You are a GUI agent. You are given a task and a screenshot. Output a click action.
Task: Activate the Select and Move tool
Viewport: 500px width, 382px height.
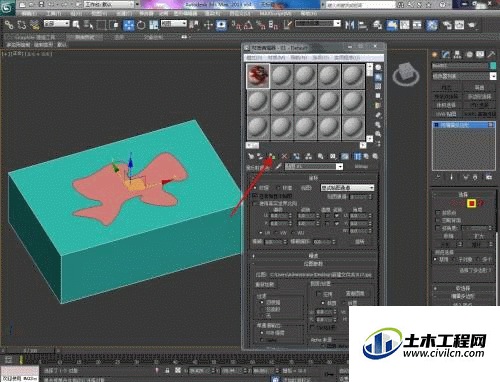(x=129, y=25)
